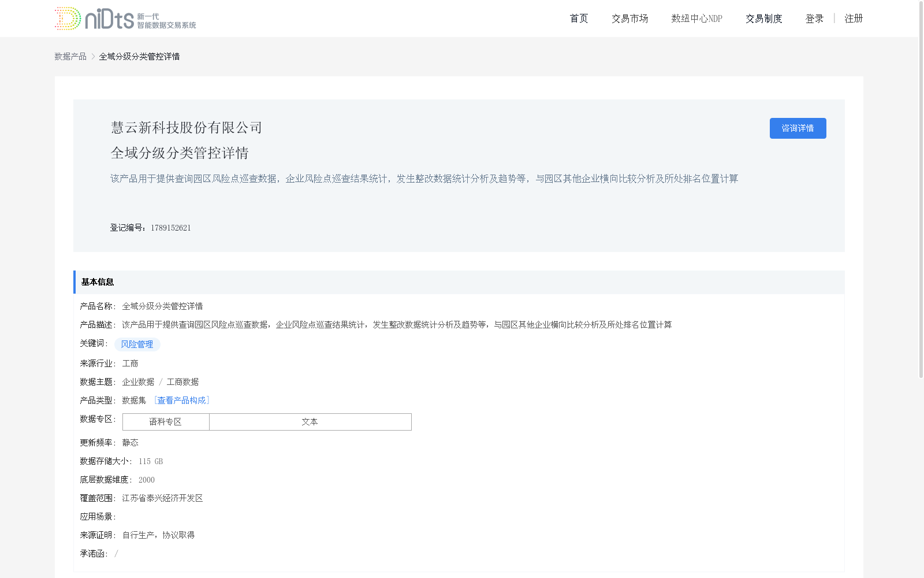The width and height of the screenshot is (924, 578).
Task: Select source proof 自行生产，协议取得
Action: [x=158, y=535]
